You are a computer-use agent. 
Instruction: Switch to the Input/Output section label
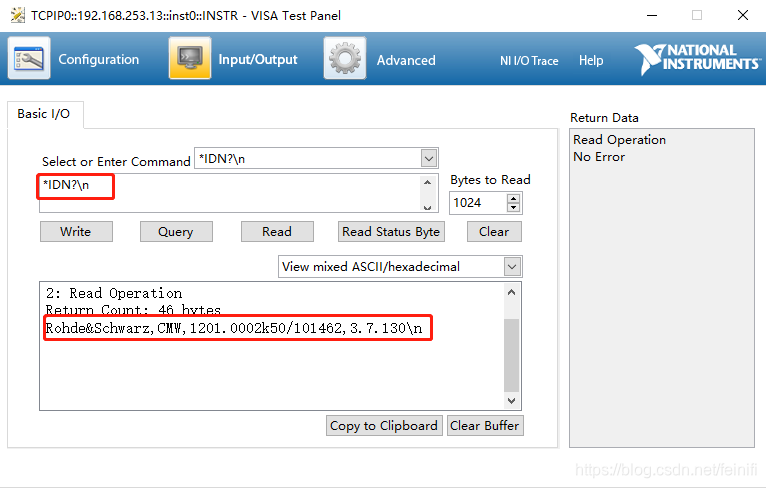(257, 60)
